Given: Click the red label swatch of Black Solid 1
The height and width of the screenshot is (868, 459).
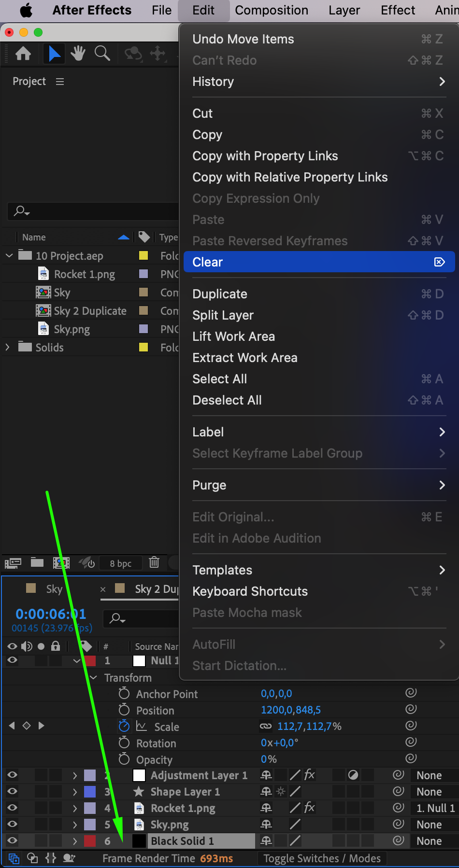Looking at the screenshot, I should [x=90, y=840].
